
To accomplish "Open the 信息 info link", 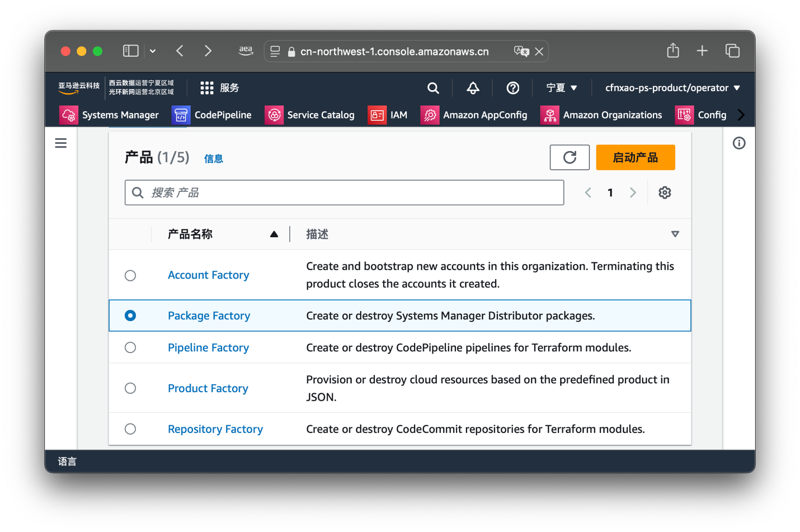I will [214, 159].
